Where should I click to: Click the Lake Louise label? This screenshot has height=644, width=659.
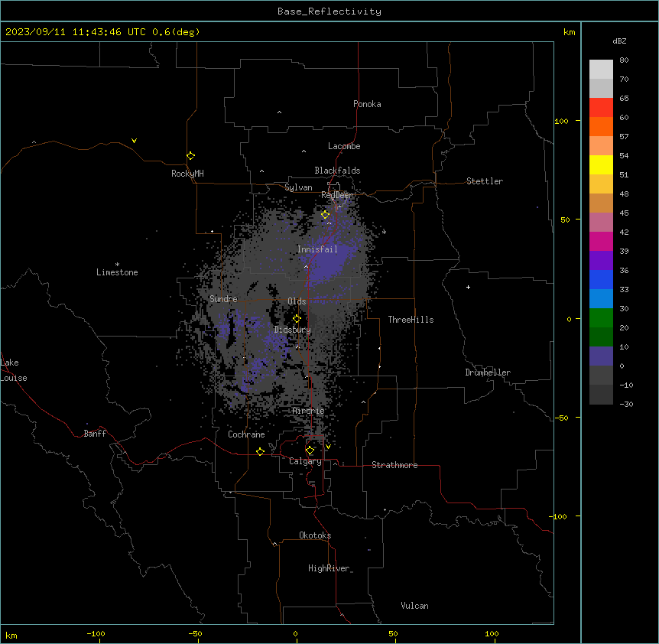click(14, 370)
